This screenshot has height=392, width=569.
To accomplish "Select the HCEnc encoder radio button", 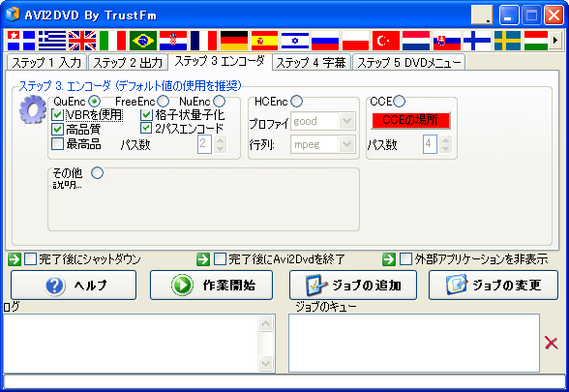I will 296,101.
